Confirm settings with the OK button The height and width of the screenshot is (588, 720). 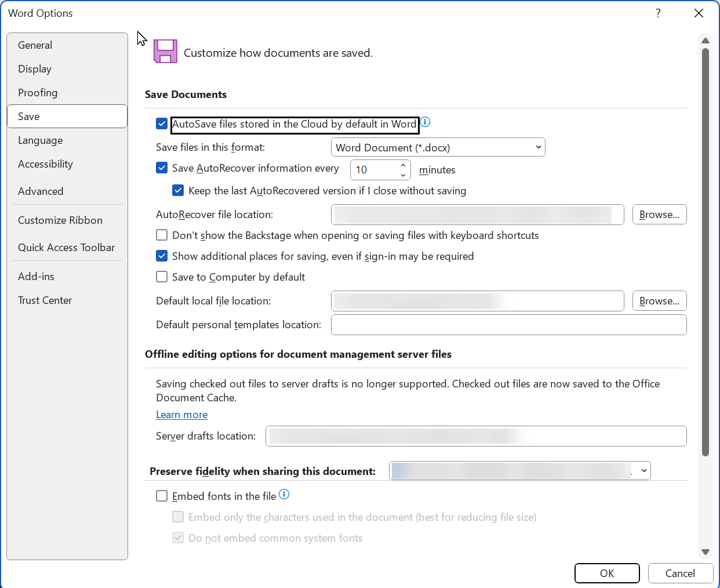coord(607,573)
